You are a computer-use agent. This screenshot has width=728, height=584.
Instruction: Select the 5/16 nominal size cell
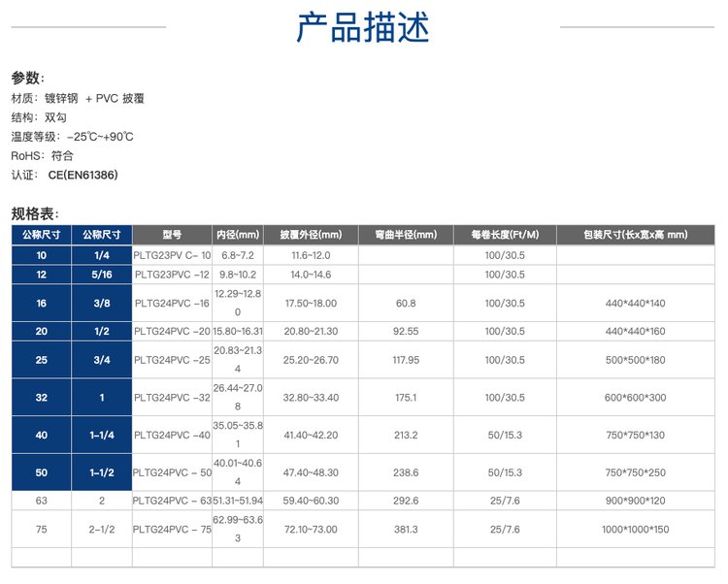[x=102, y=275]
